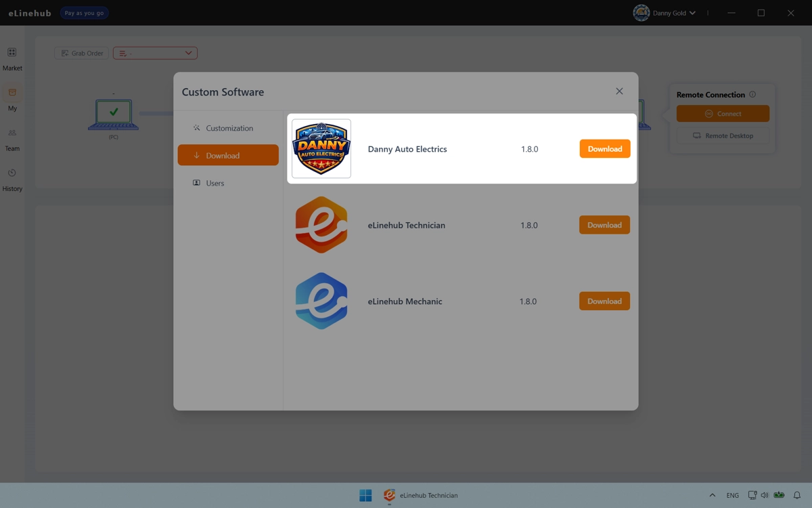Open the Users tab

pyautogui.click(x=228, y=183)
